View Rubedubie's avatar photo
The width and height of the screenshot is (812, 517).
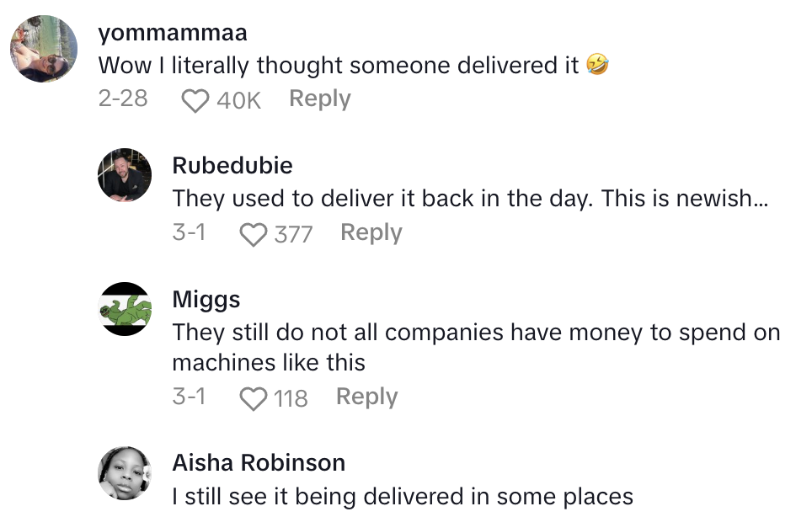tap(125, 175)
